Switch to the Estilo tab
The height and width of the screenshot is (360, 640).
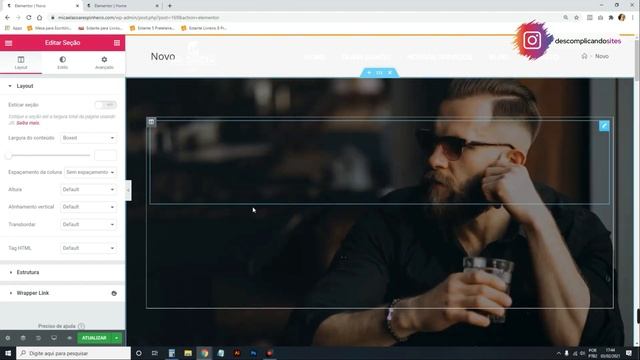click(62, 62)
